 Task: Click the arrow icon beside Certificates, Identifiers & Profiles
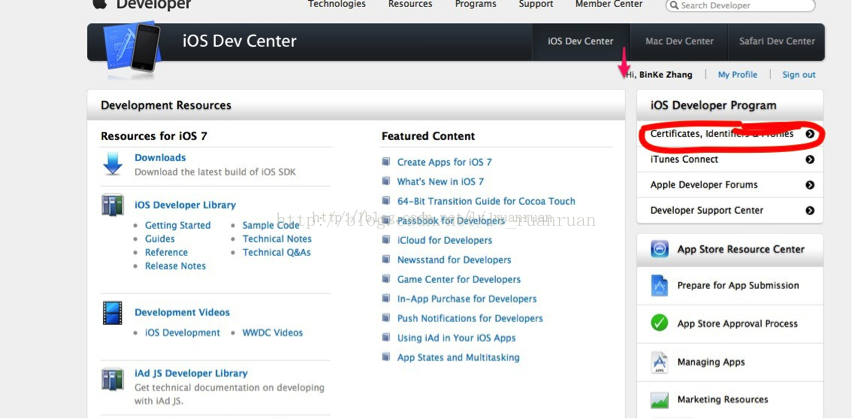click(x=810, y=134)
